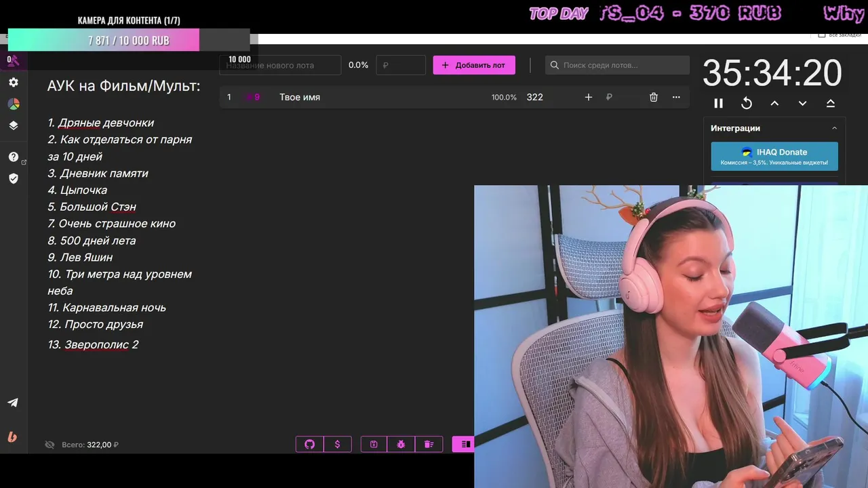Click the clear-all lots trash button

point(429,444)
